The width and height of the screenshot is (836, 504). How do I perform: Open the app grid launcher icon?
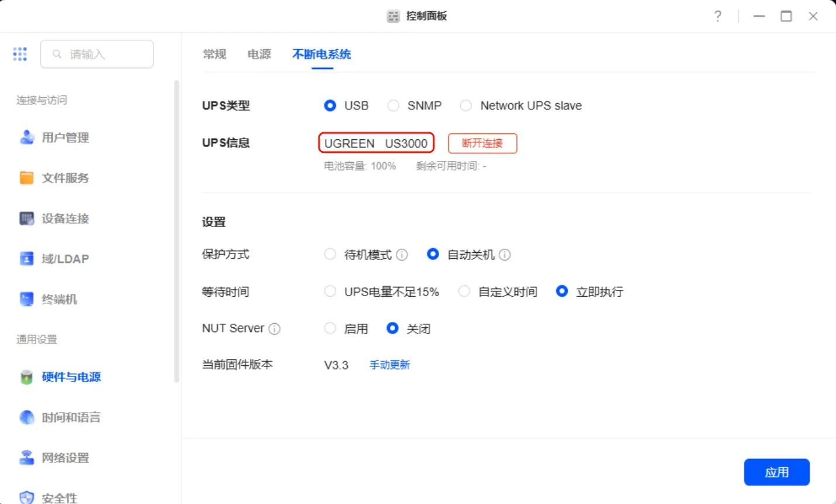coord(20,54)
